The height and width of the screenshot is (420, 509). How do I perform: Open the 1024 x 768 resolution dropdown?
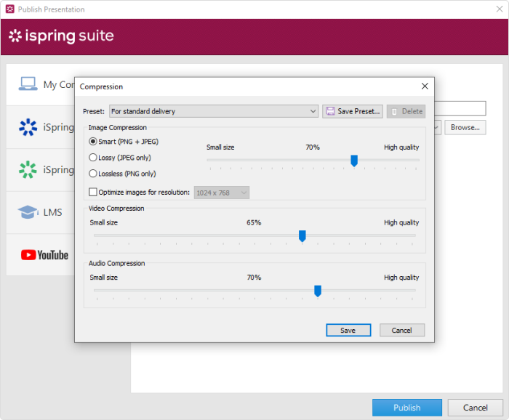tap(222, 193)
